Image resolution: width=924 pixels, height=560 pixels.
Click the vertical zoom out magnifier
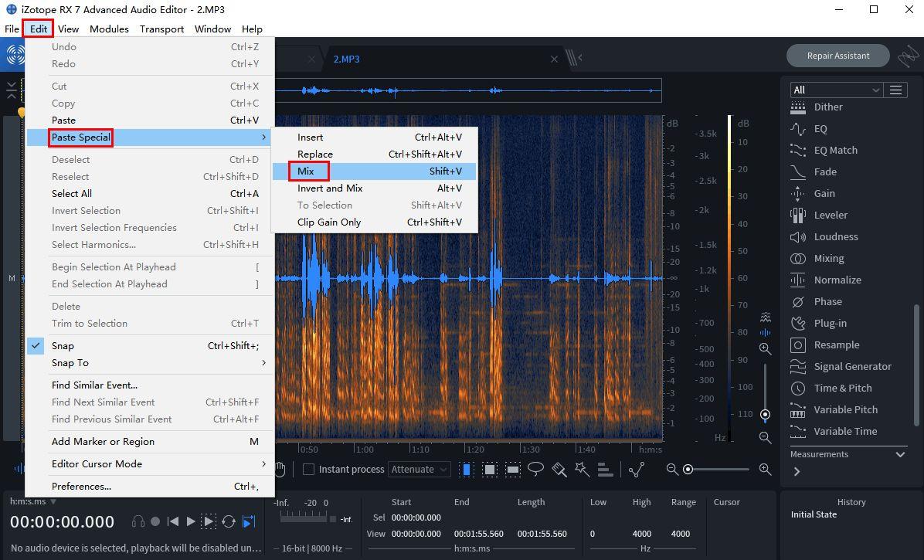[x=765, y=437]
